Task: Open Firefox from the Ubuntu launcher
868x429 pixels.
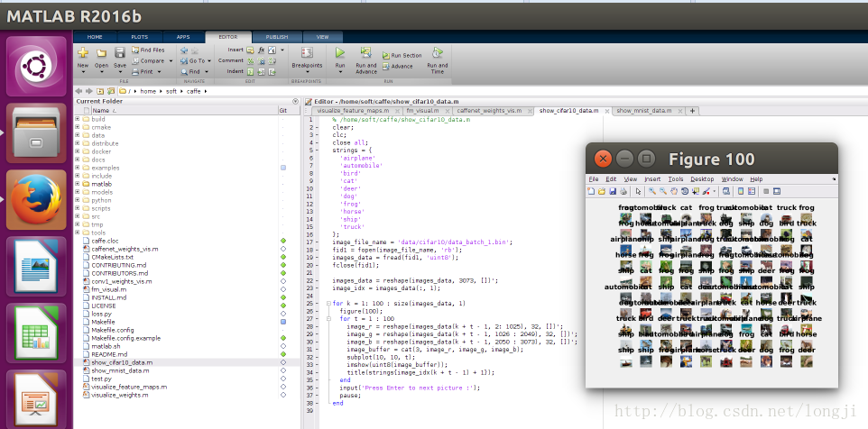Action: [x=36, y=199]
